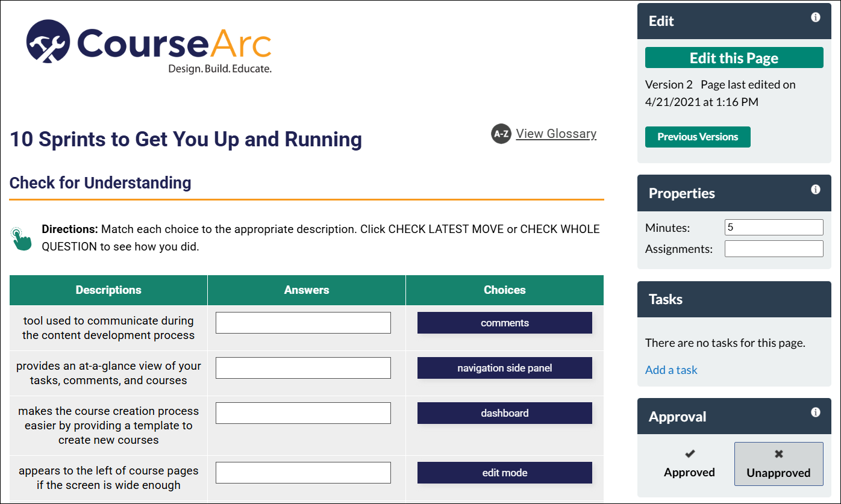The width and height of the screenshot is (841, 504).
Task: Click the Approved checkmark icon
Action: [689, 455]
